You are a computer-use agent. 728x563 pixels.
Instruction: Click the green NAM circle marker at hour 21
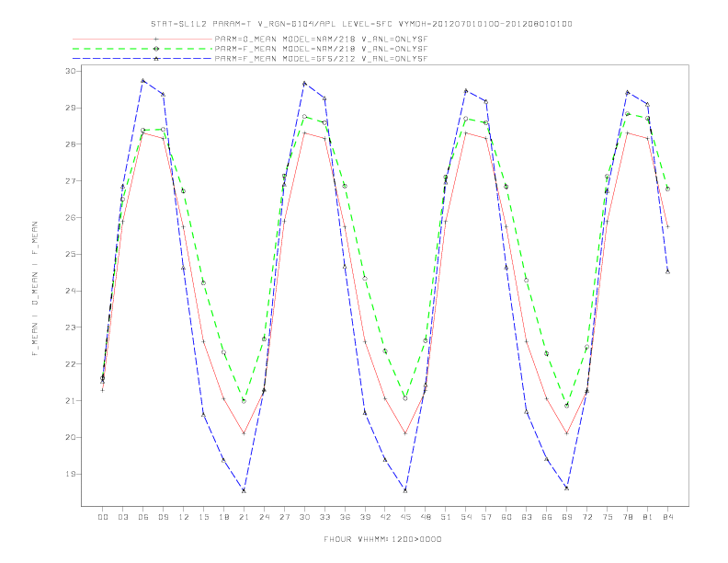(x=244, y=401)
